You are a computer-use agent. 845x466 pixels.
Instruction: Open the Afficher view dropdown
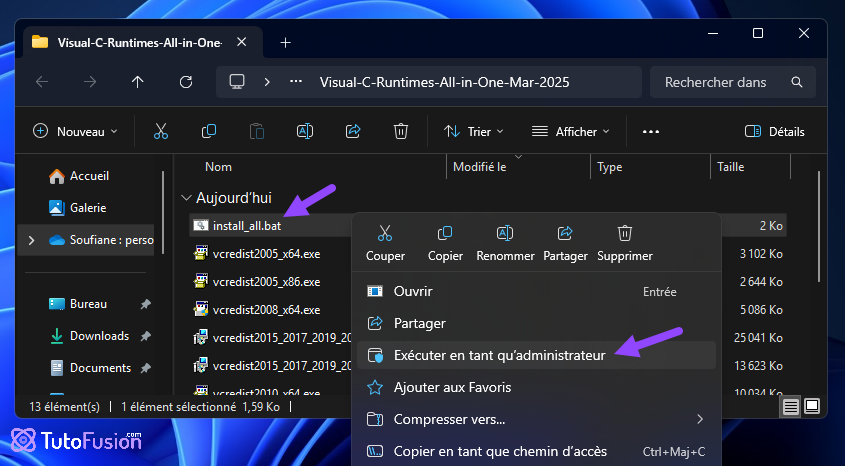coord(571,131)
